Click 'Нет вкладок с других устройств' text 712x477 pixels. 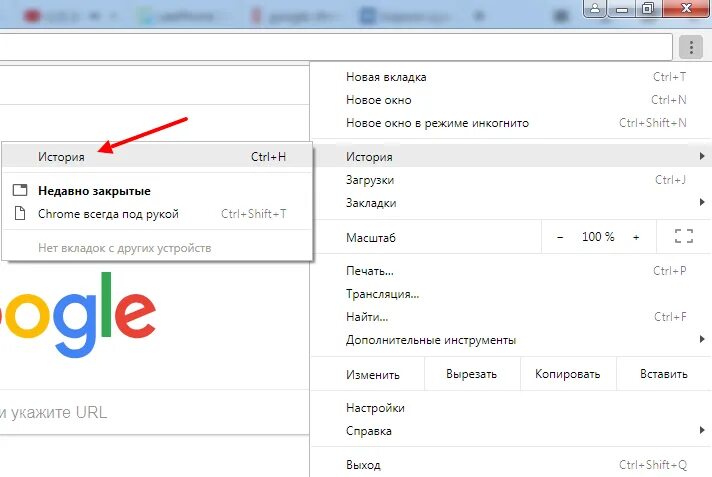(124, 248)
